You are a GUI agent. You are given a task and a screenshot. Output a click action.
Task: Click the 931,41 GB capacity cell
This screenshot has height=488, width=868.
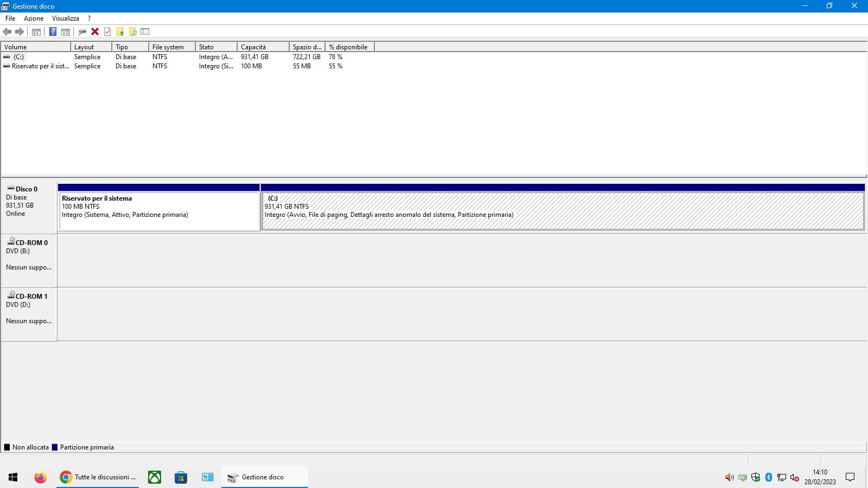click(x=254, y=57)
